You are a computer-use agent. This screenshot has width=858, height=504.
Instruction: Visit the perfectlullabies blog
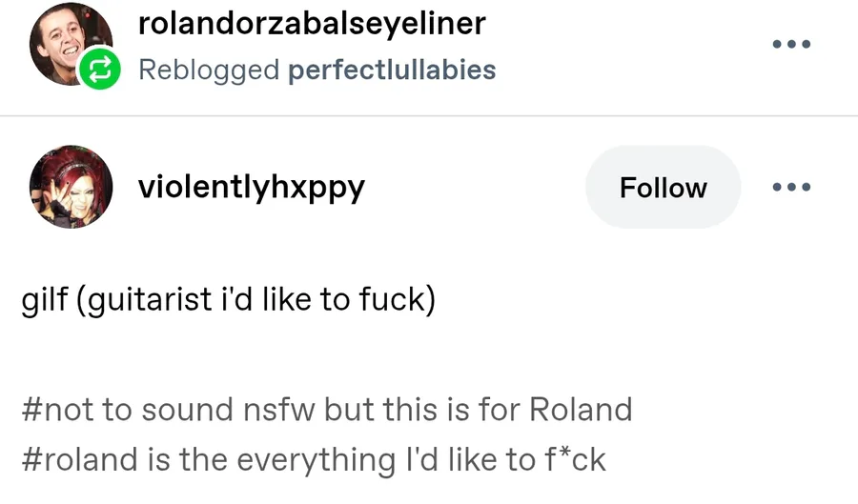coord(392,70)
